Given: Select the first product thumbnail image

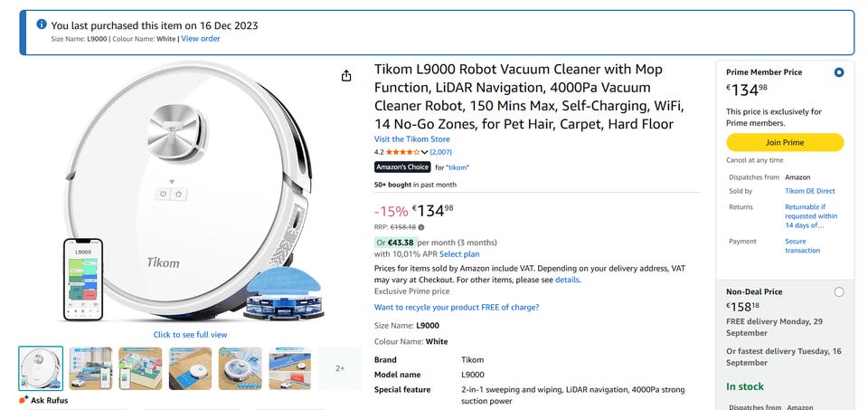Looking at the screenshot, I should point(42,368).
